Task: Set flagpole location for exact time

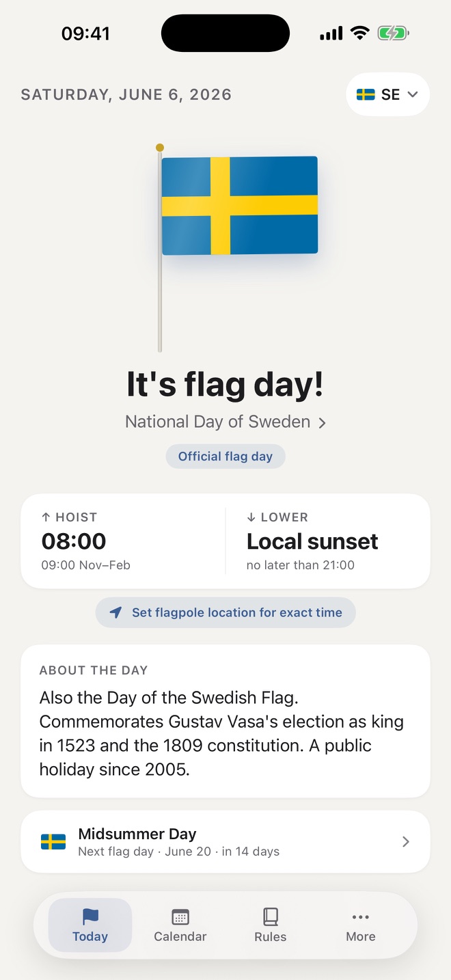Action: point(225,612)
